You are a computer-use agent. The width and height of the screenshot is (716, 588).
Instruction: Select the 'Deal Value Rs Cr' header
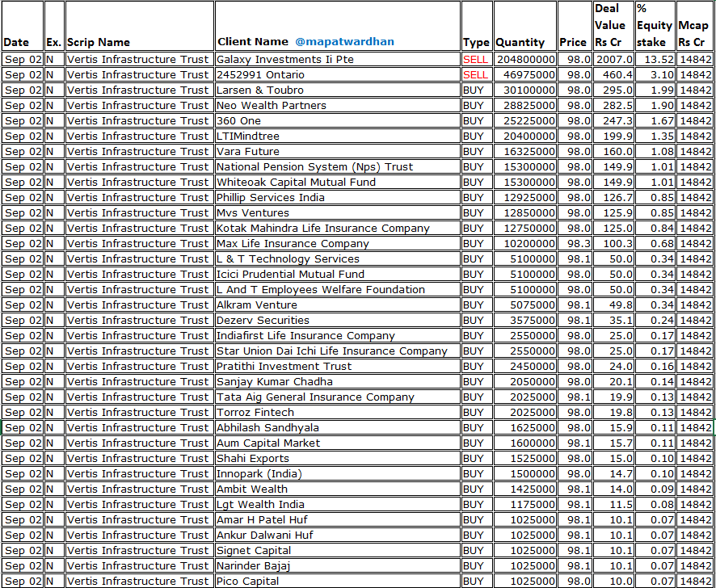click(613, 26)
